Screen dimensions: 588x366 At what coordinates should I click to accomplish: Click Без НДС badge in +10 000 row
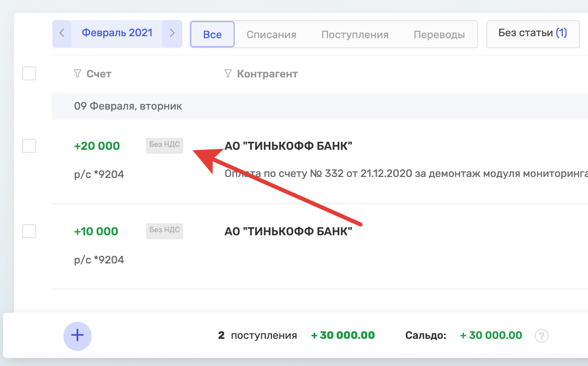[x=165, y=230]
